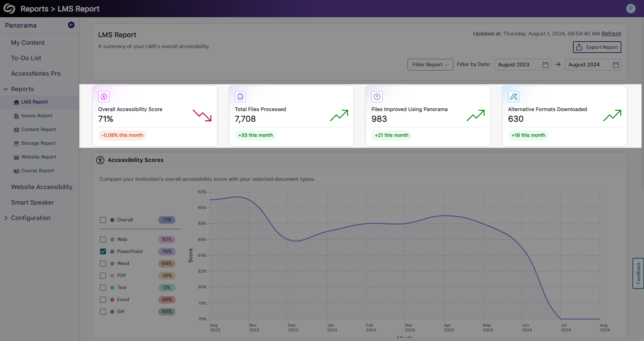The image size is (644, 341).
Task: Click the Alternative Formats Downloaded icon
Action: pyautogui.click(x=514, y=97)
